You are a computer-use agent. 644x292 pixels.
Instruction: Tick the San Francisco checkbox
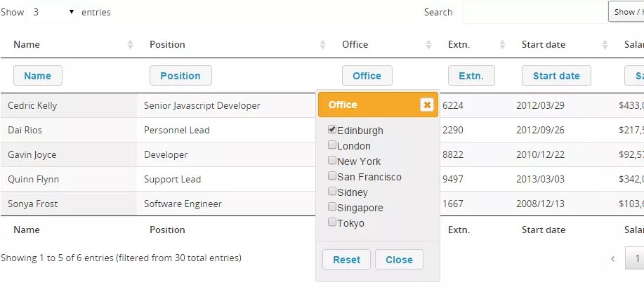332,176
